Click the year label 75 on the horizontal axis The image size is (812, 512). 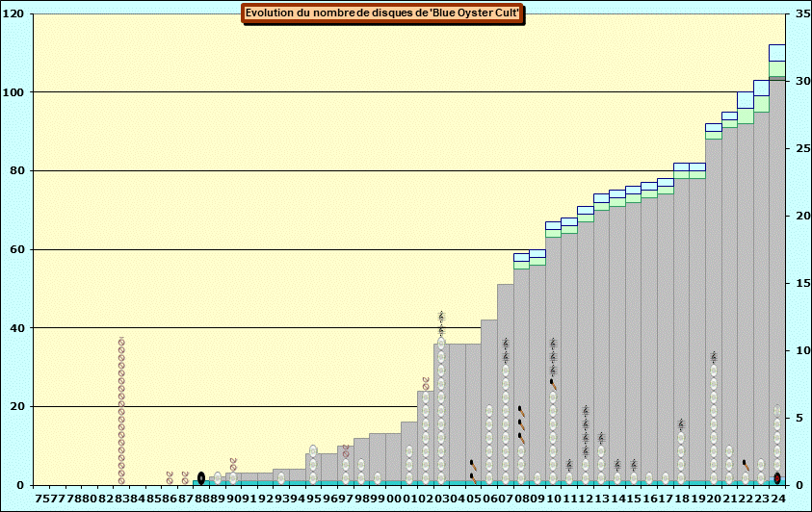41,499
